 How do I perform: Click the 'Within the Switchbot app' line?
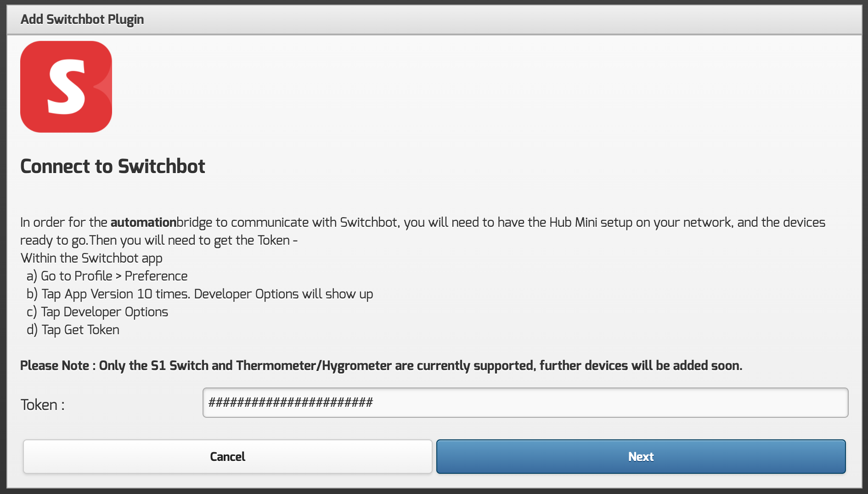click(x=91, y=258)
